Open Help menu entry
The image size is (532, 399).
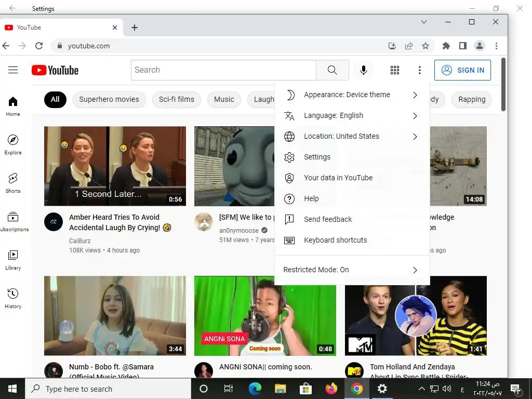[x=352, y=199]
